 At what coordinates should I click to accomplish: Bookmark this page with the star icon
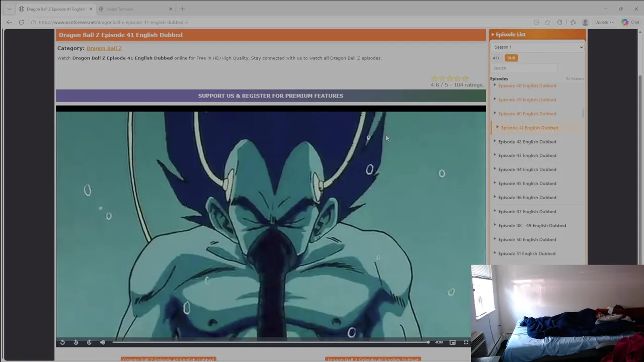[547, 22]
